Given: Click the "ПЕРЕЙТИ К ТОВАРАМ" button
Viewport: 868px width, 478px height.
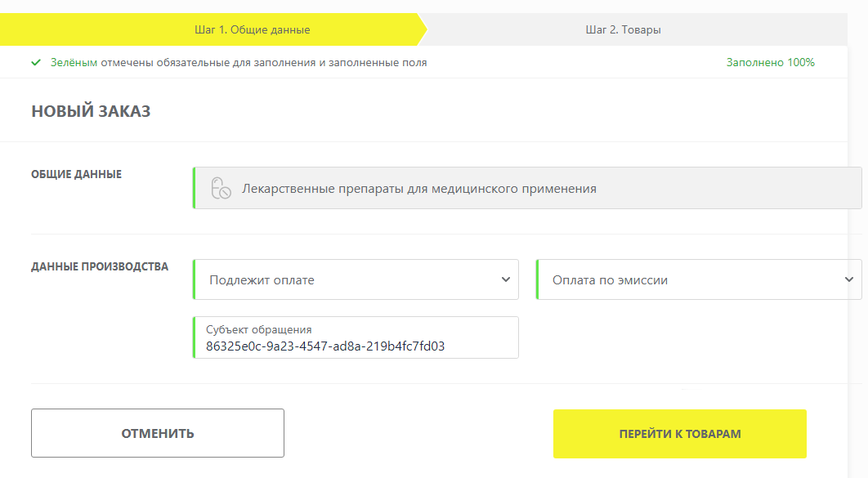Looking at the screenshot, I should point(679,433).
